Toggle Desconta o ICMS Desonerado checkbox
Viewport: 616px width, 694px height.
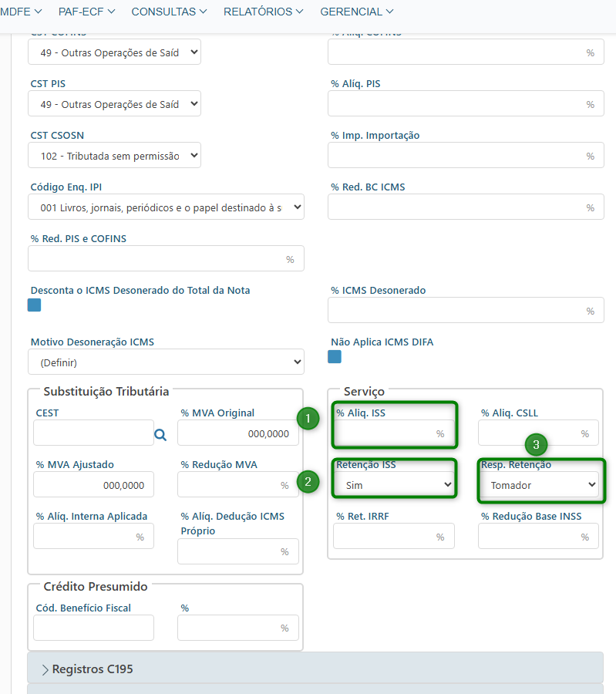[34, 305]
